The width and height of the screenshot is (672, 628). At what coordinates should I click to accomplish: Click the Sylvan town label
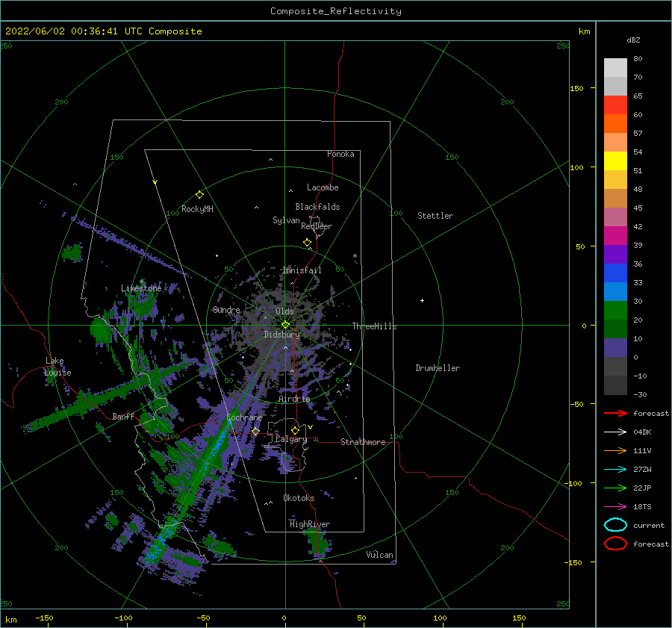286,220
